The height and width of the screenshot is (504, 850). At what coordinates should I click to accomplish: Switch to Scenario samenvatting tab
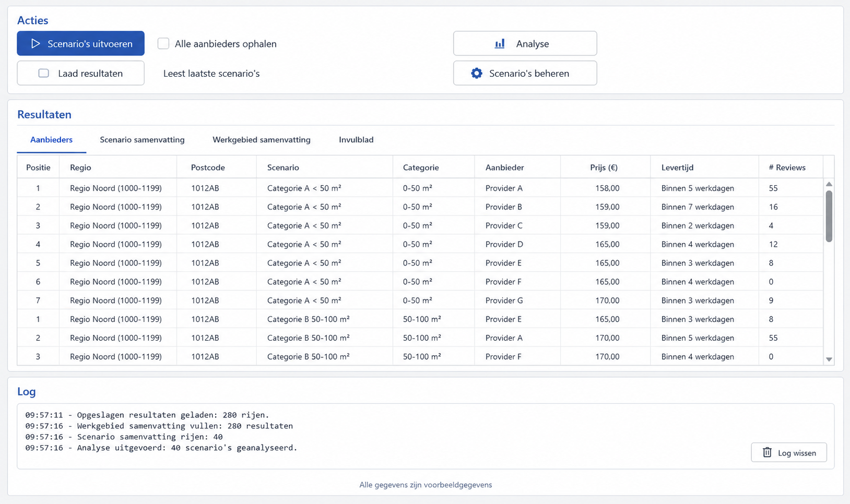(x=142, y=140)
